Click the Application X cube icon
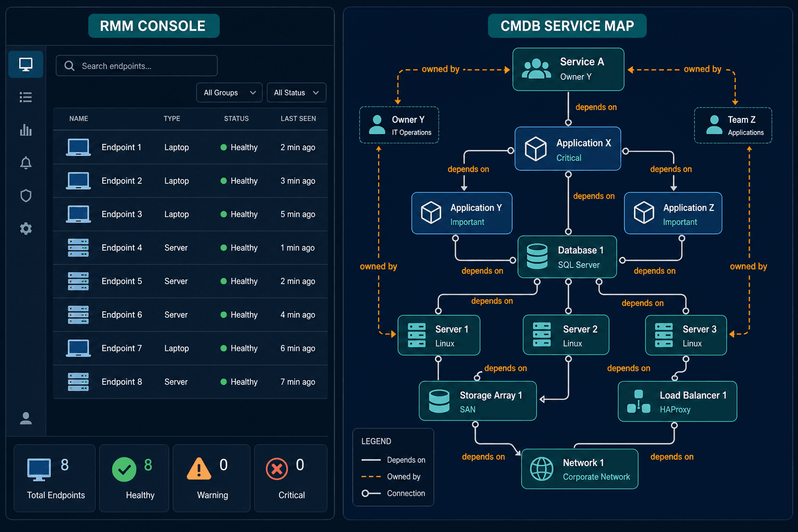This screenshot has width=798, height=532. pos(536,149)
